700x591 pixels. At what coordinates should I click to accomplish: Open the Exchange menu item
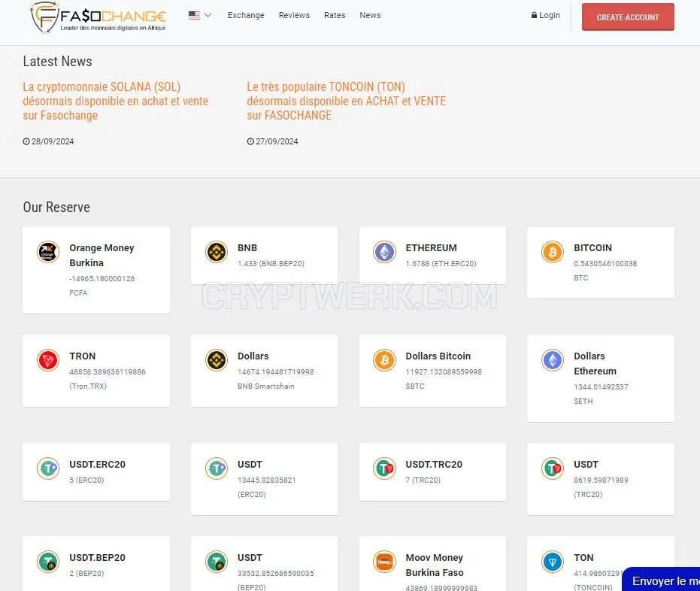[246, 15]
